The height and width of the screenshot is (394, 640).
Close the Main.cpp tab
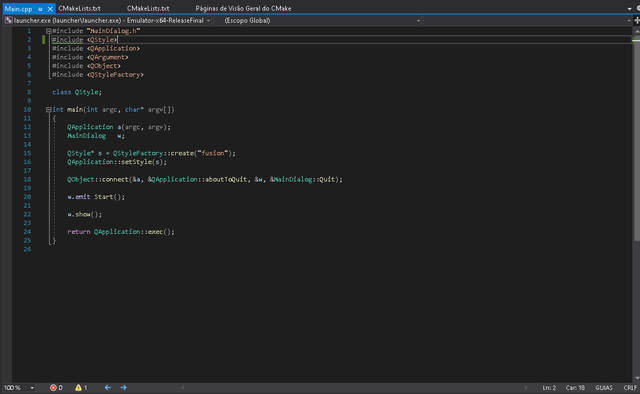click(50, 9)
